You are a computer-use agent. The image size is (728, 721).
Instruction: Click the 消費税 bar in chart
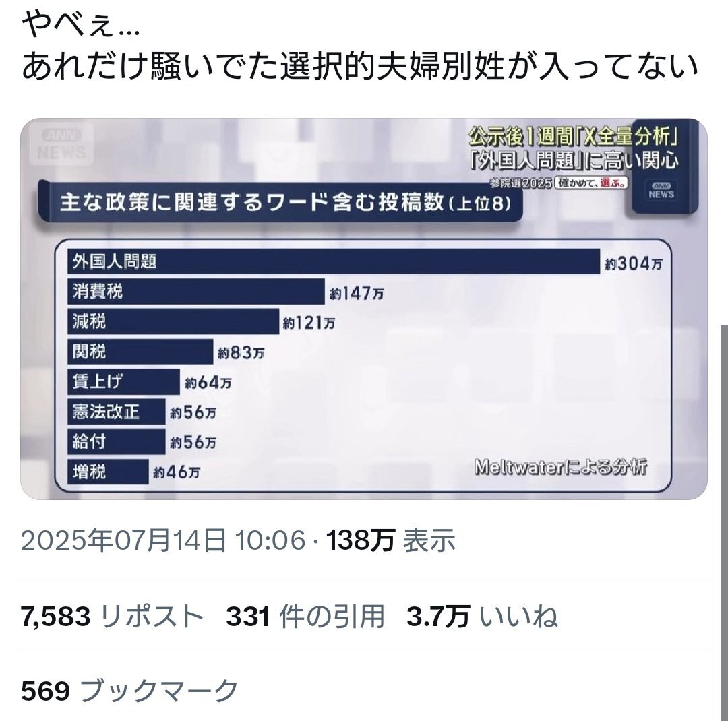tap(196, 292)
